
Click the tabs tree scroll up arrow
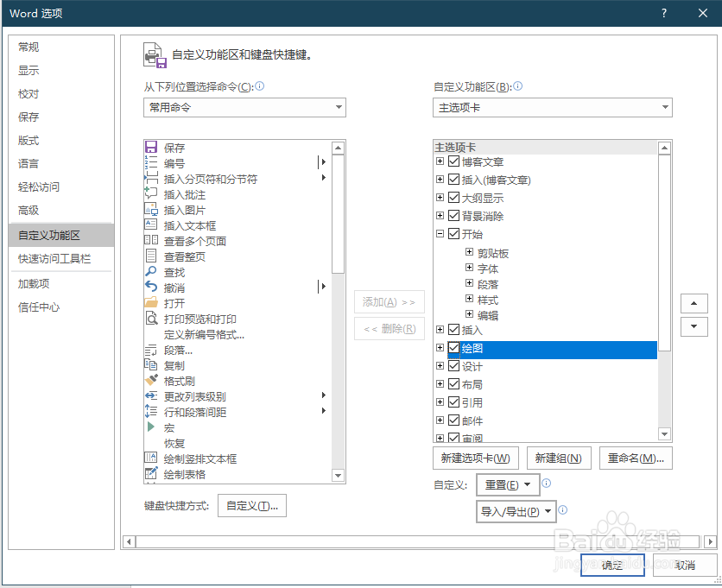coord(664,148)
